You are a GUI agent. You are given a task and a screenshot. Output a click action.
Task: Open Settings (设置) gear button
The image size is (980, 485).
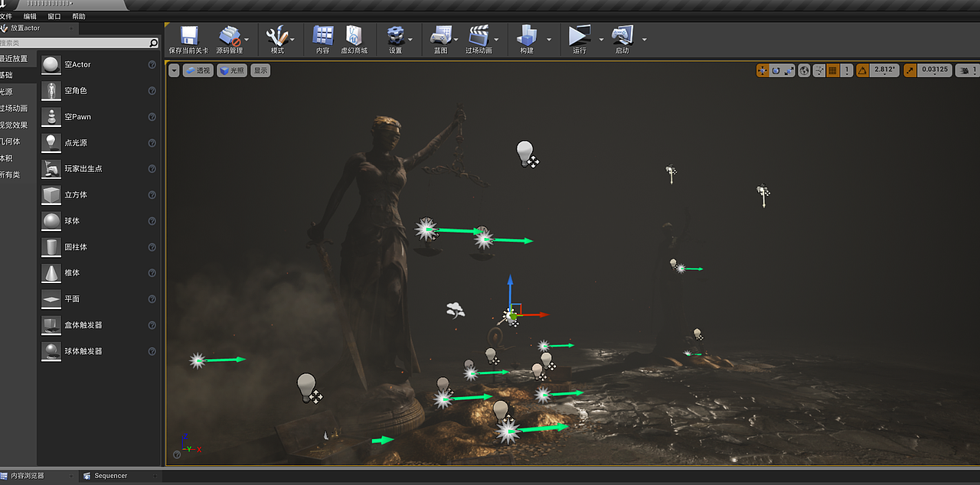395,38
